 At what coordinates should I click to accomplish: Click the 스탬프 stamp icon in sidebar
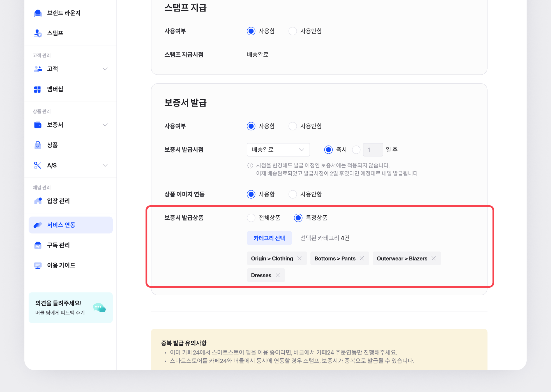tap(38, 33)
